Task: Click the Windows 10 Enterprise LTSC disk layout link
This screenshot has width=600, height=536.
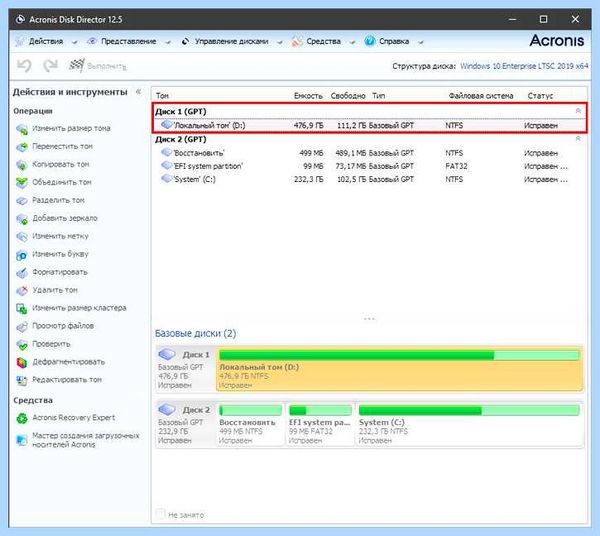Action: click(524, 66)
